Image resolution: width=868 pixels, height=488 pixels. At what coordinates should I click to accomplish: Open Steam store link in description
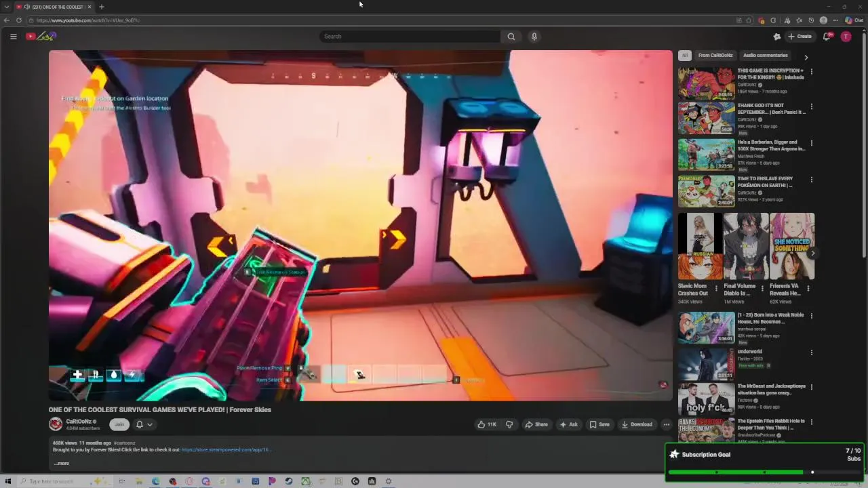coord(226,449)
